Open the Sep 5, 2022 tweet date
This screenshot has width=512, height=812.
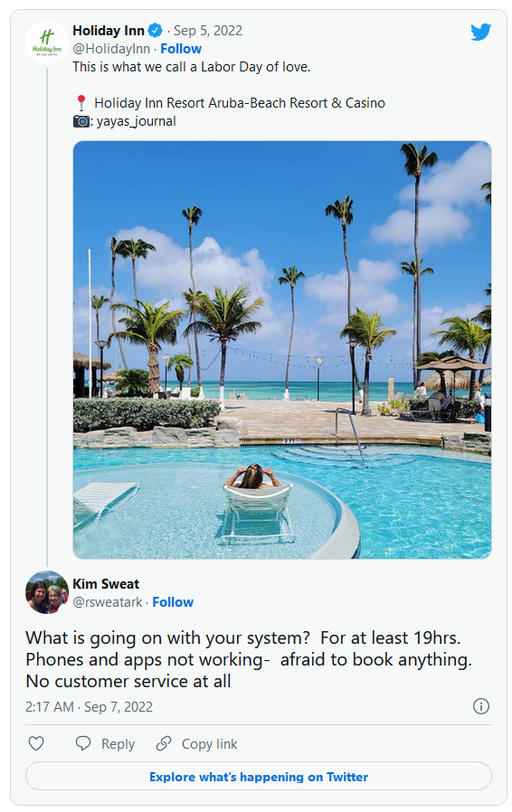[x=208, y=31]
